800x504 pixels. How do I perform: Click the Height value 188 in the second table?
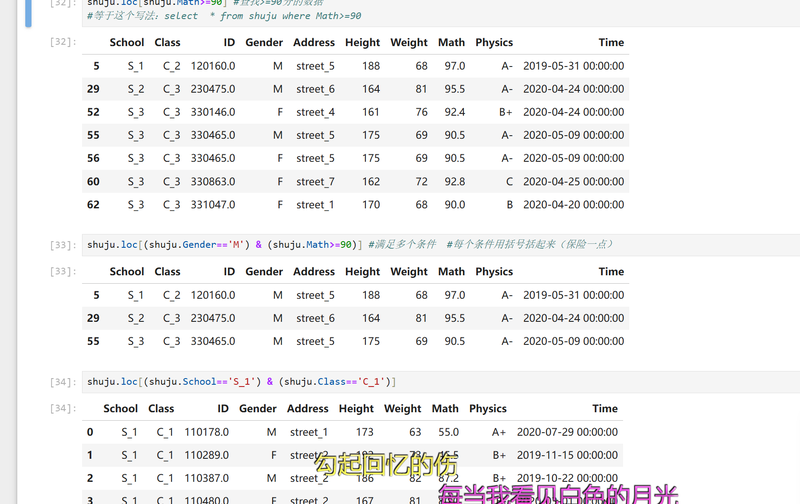click(x=371, y=296)
